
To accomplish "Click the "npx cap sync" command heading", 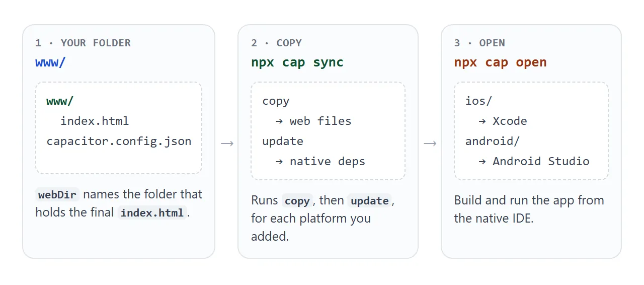I will tap(297, 62).
